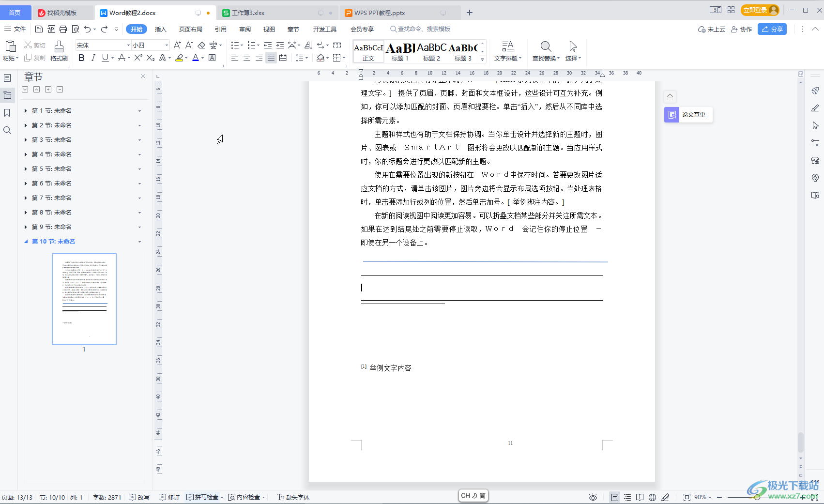
Task: Increase font size icon
Action: point(177,45)
